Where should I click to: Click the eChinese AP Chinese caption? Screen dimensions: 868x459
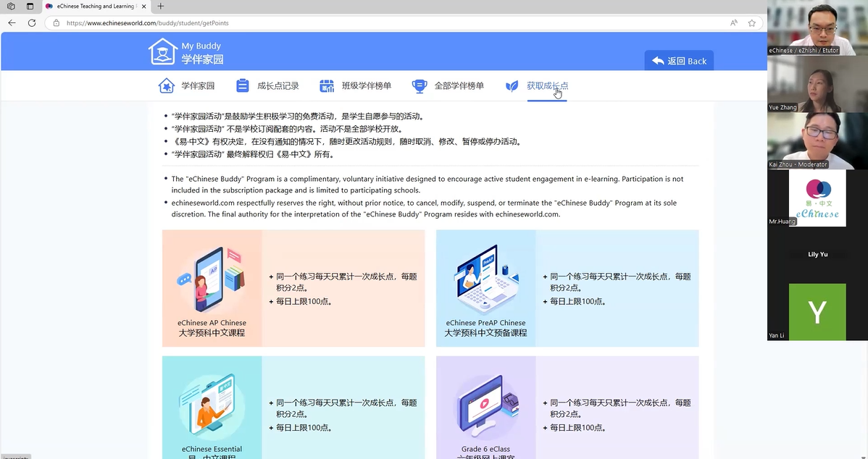(x=212, y=323)
